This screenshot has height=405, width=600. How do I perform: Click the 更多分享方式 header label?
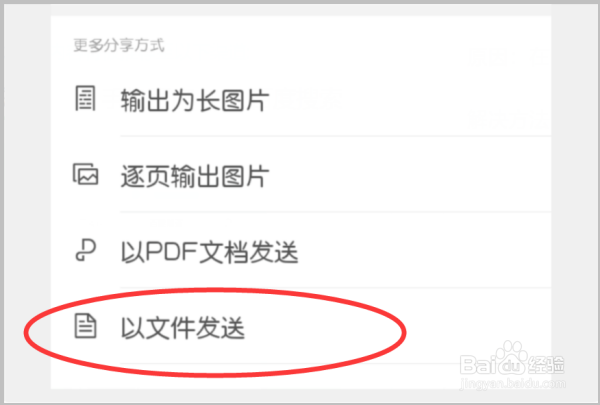[119, 45]
